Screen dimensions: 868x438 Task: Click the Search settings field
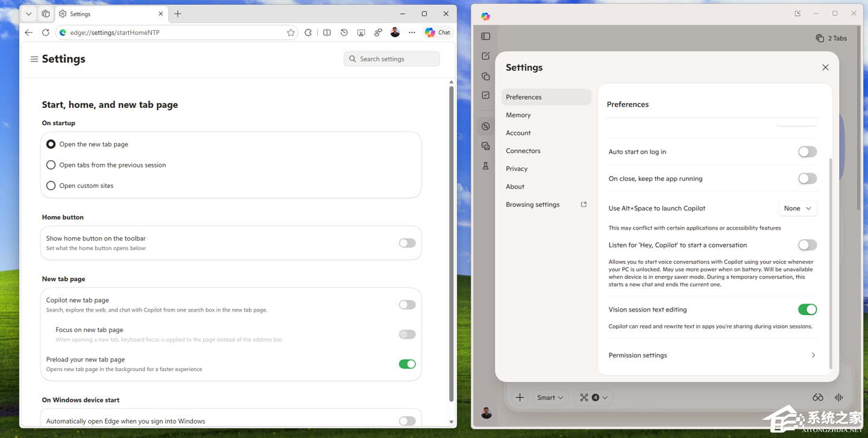pyautogui.click(x=392, y=59)
